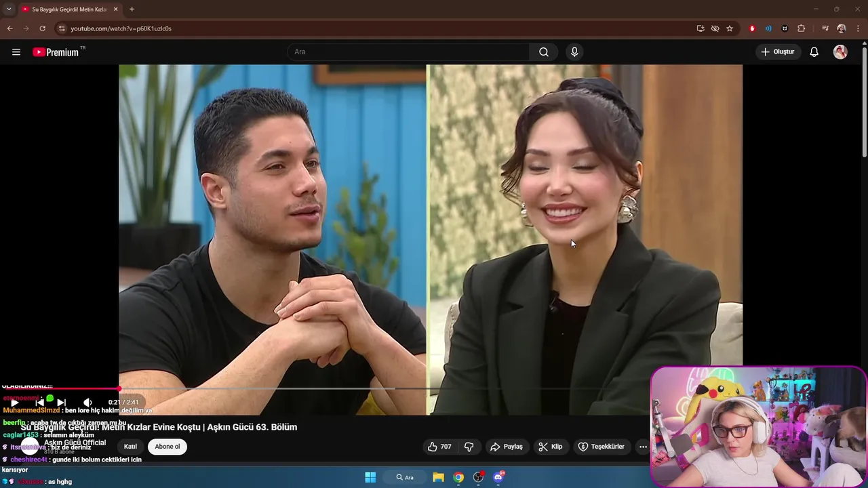Open Google Chrome from the taskbar

pyautogui.click(x=458, y=477)
